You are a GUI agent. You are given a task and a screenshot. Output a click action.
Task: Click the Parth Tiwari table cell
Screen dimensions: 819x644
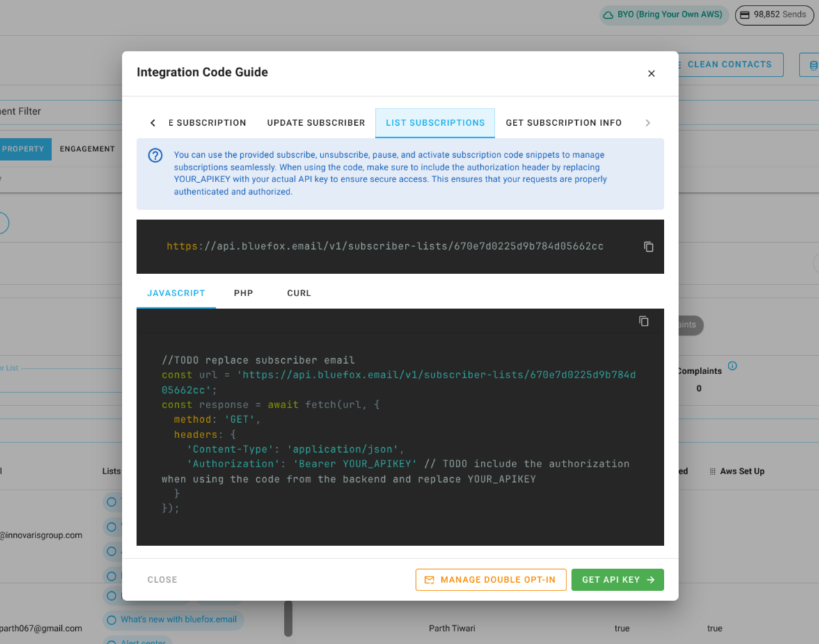pos(452,628)
